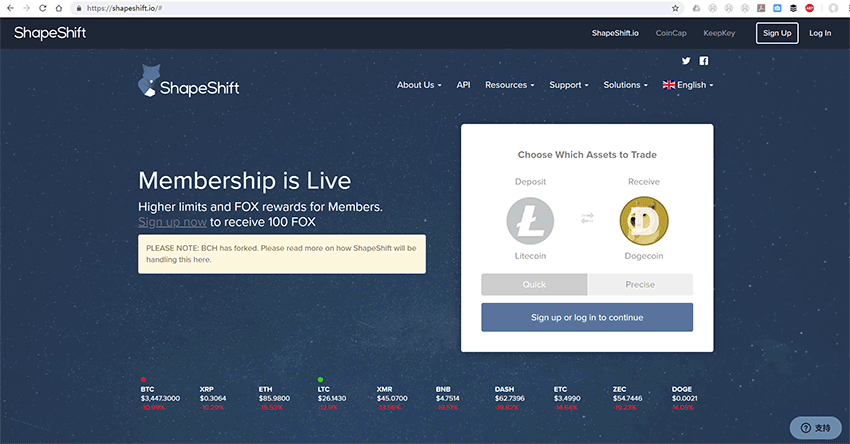The width and height of the screenshot is (850, 444).
Task: Bookmark the page with the star icon
Action: click(x=675, y=8)
